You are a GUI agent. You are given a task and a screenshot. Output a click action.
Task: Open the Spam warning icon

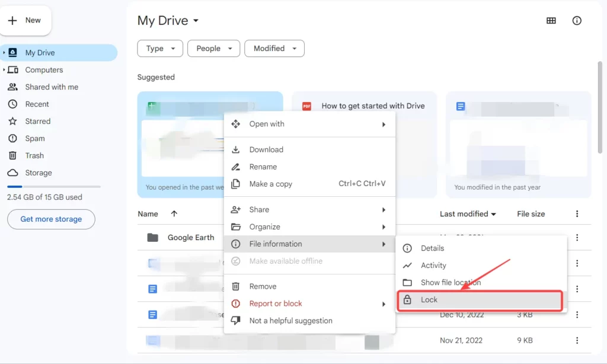pyautogui.click(x=13, y=138)
